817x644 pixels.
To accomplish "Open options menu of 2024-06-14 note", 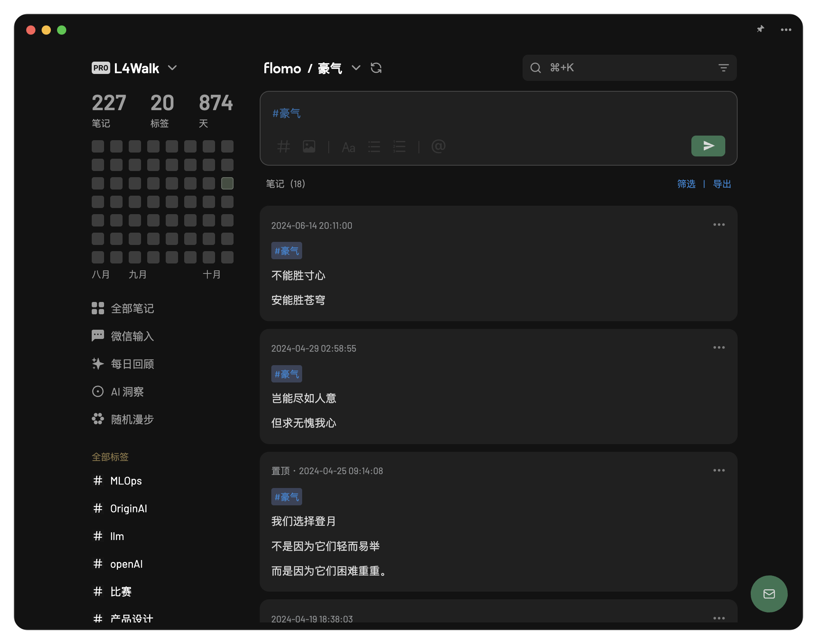I will [x=719, y=225].
